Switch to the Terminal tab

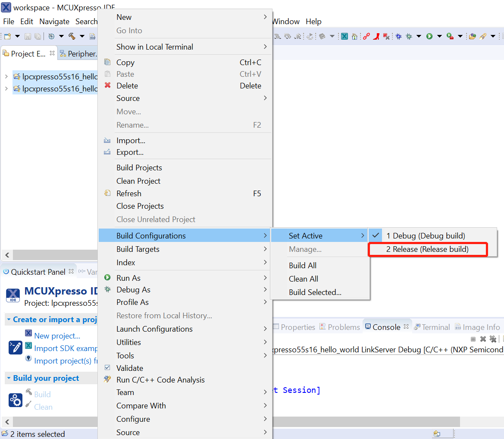click(432, 327)
